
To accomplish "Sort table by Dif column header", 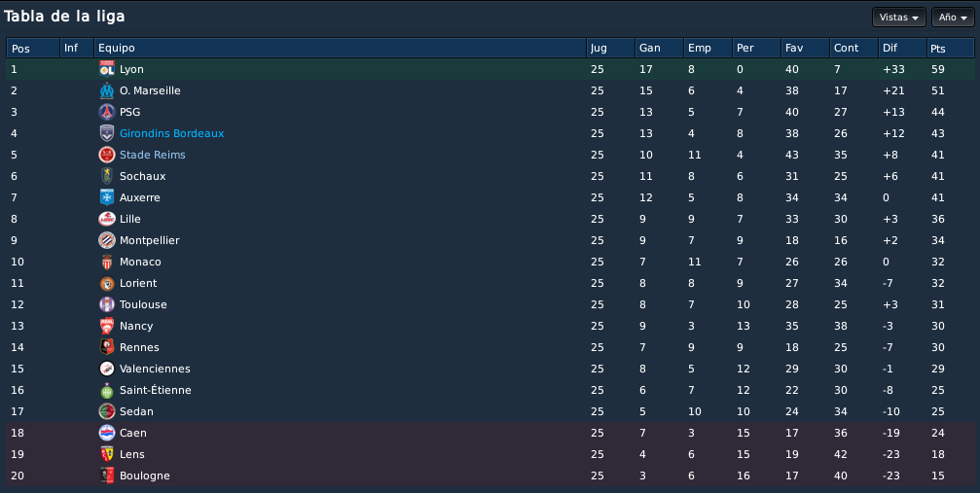I will tap(902, 48).
